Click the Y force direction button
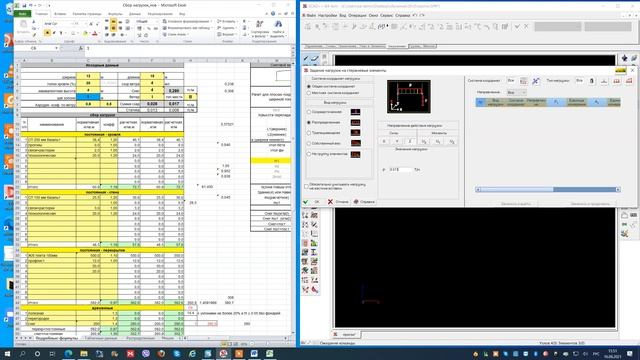The width and height of the screenshot is (640, 360). [x=397, y=141]
